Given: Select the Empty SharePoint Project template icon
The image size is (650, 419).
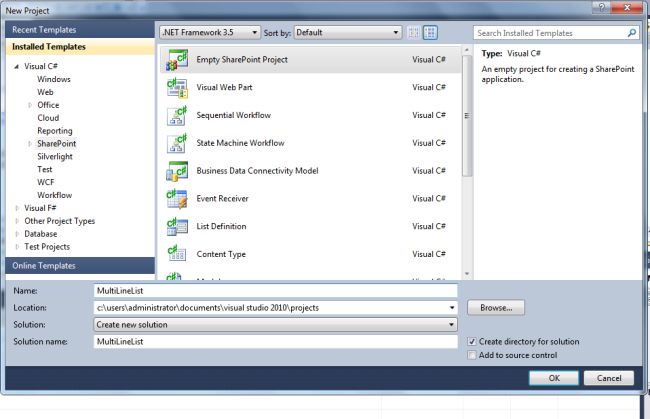Looking at the screenshot, I should (177, 60).
